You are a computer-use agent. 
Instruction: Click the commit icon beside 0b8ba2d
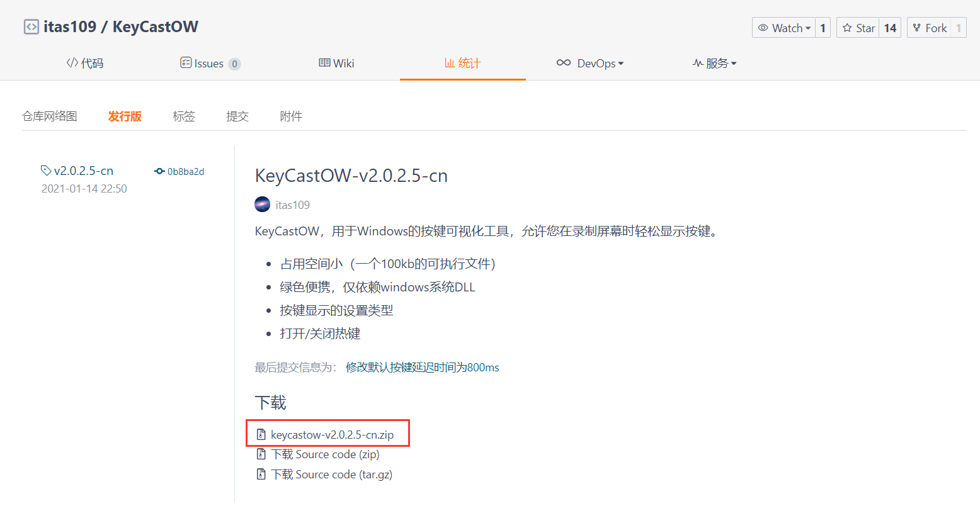159,171
